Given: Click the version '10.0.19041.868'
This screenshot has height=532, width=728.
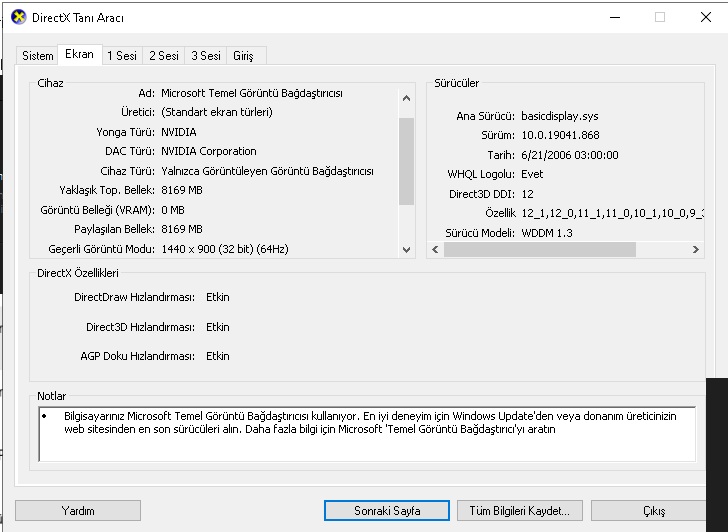Looking at the screenshot, I should point(560,135).
